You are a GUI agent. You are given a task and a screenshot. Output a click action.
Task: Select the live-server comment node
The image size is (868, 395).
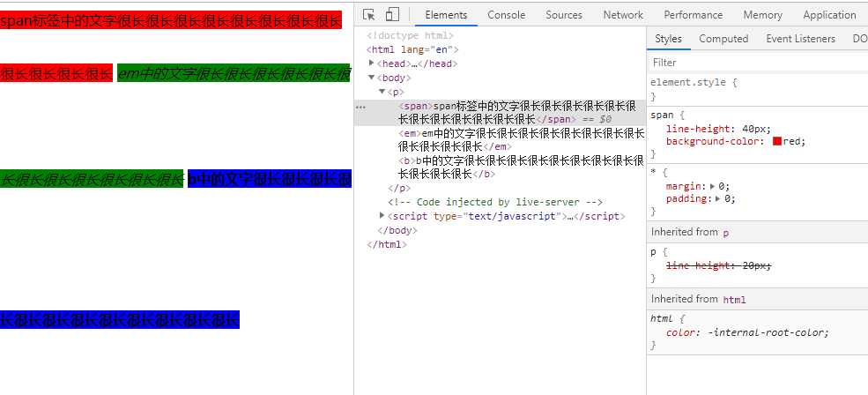coord(495,202)
